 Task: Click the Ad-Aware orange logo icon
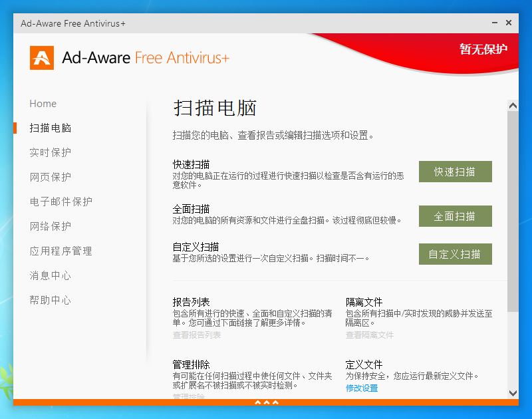point(42,58)
